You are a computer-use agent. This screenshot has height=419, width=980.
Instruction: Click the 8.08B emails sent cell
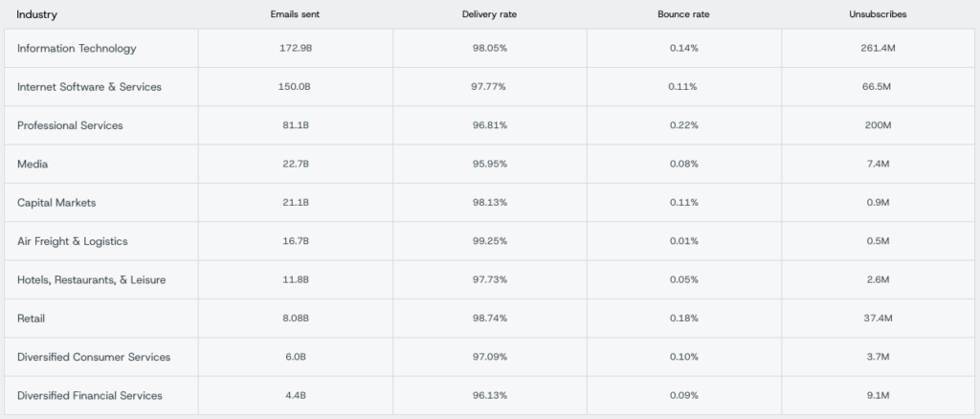(295, 319)
